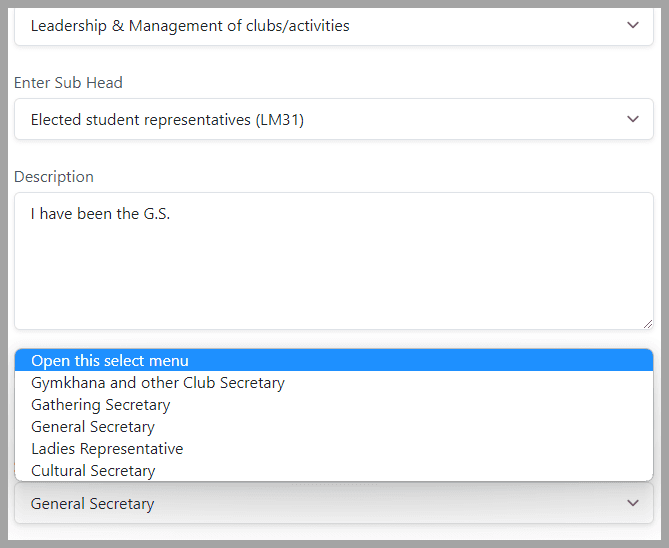Select the Ladies Representative option
Screen dimensions: 669x548
point(334,449)
